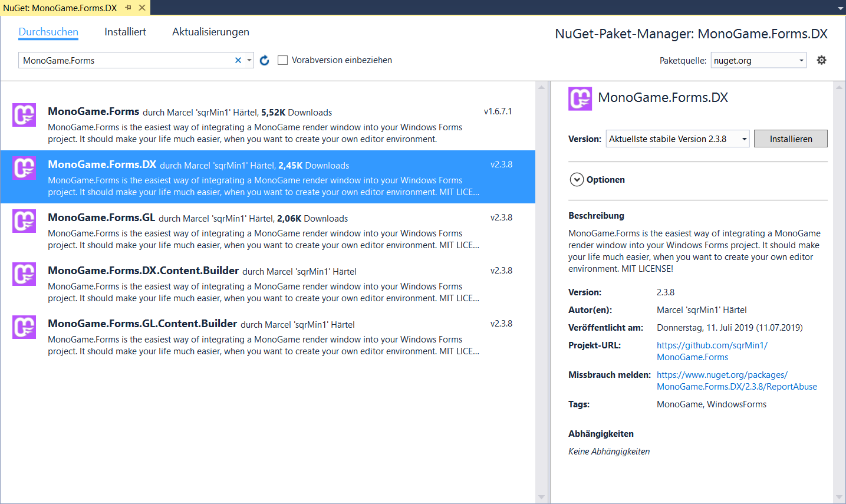This screenshot has width=846, height=504.
Task: Click package list scrollbar down arrow
Action: click(541, 498)
